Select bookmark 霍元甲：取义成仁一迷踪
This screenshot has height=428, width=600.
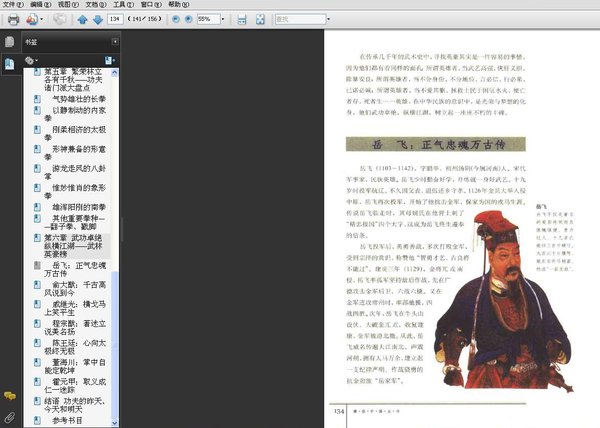tap(75, 386)
